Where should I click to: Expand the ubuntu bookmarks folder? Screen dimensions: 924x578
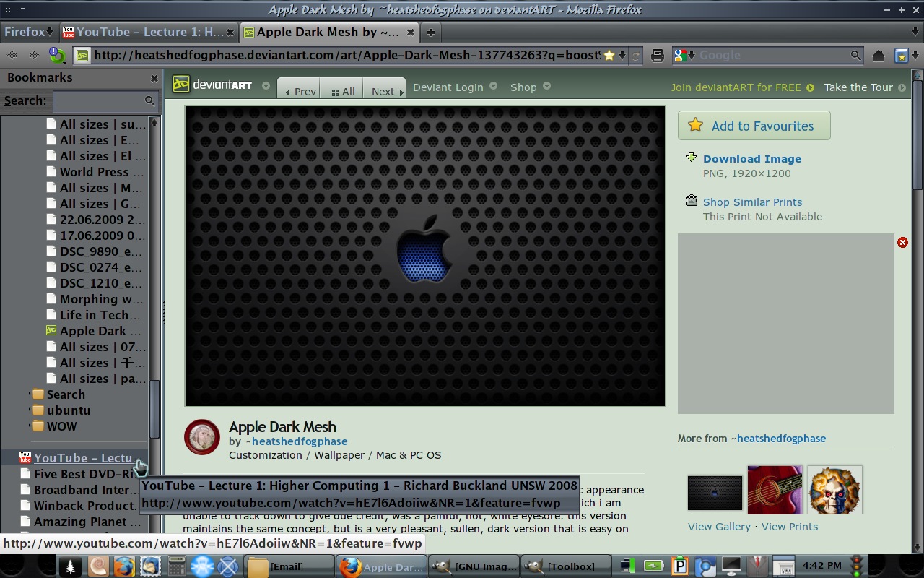tap(30, 410)
